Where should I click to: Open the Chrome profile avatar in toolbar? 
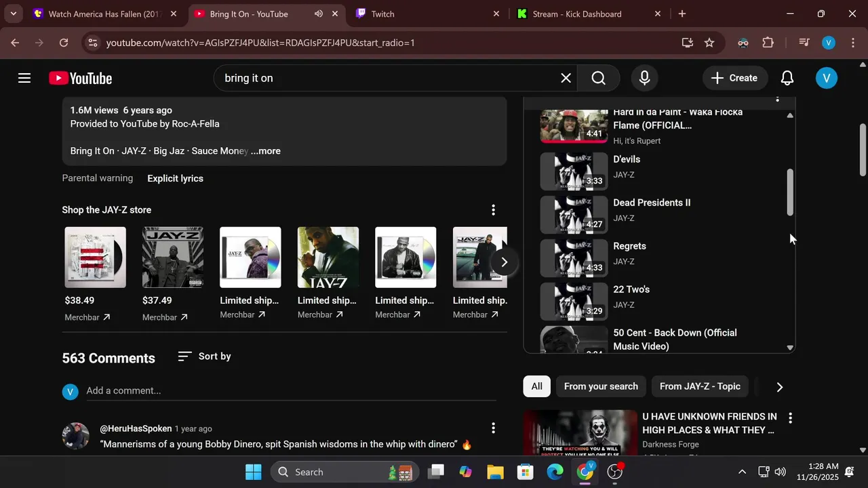click(829, 43)
